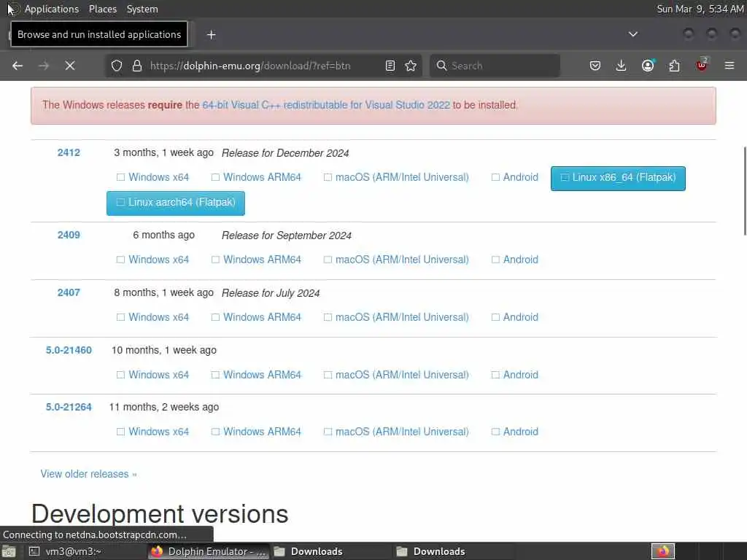The width and height of the screenshot is (747, 560).
Task: Click Firefox icon in taskbar tray
Action: click(663, 551)
